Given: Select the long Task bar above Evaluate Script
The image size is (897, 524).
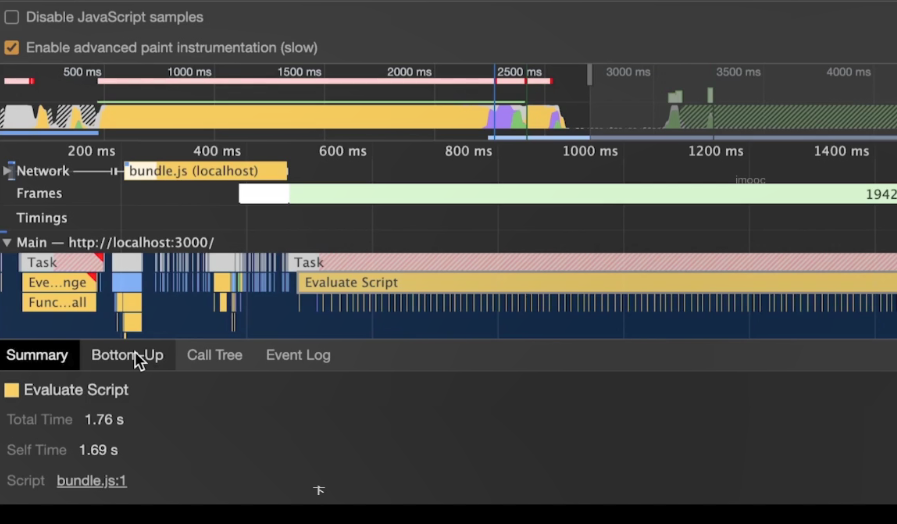Looking at the screenshot, I should (x=592, y=263).
